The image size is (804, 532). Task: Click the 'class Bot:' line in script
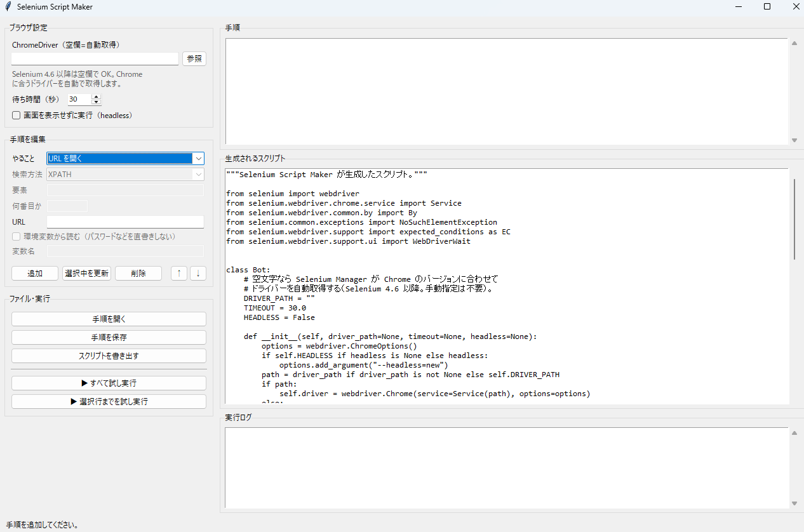248,270
